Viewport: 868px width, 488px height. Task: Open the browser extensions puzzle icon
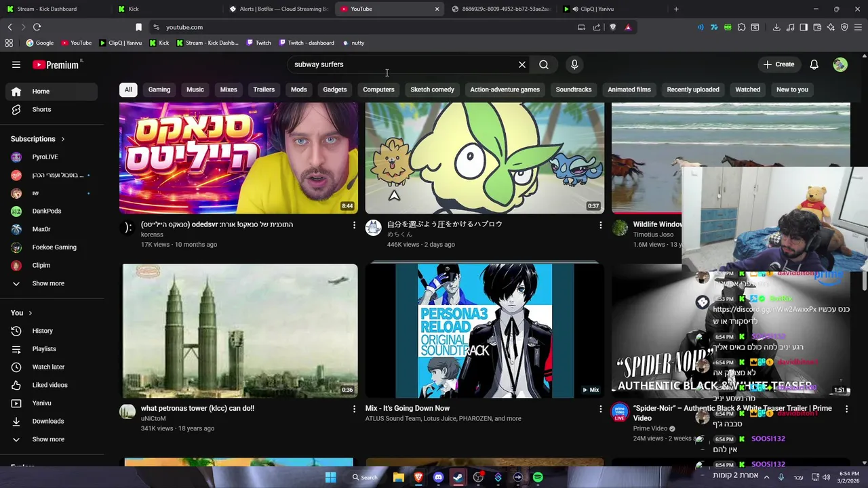pyautogui.click(x=741, y=27)
